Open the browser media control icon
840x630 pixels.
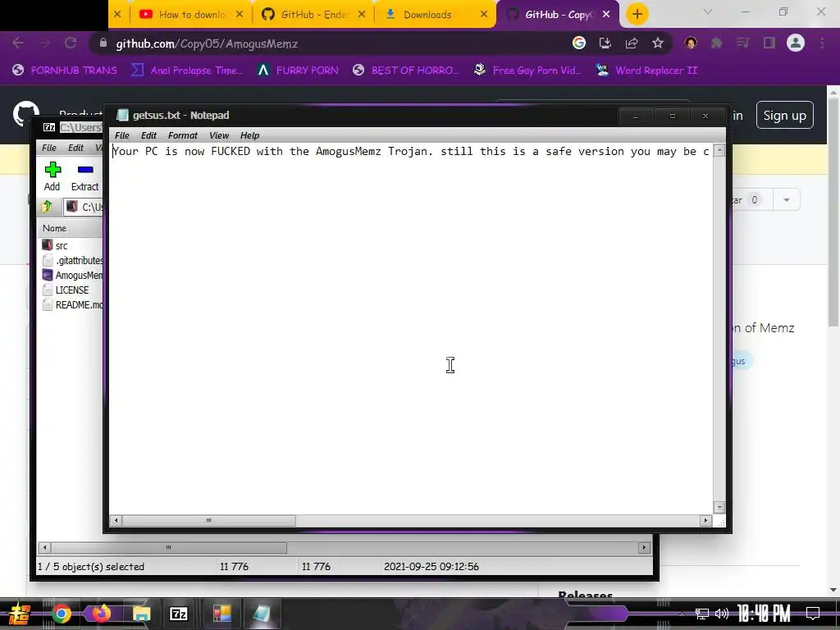pyautogui.click(x=742, y=43)
